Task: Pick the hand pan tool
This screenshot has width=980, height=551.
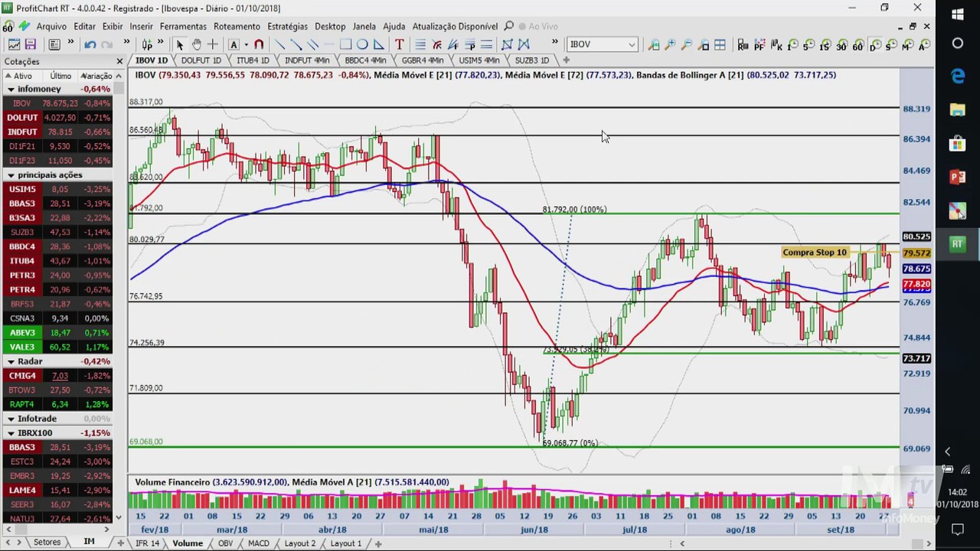Action: point(196,44)
